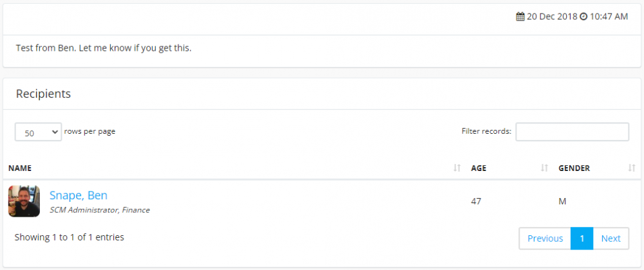Click the Filter records input field
The image size is (644, 270).
572,132
